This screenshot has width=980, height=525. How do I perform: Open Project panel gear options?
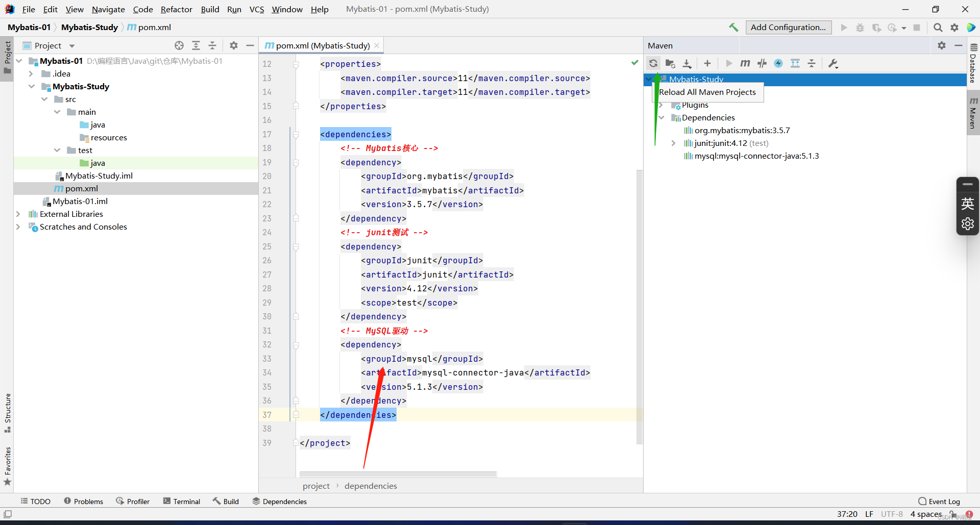(x=234, y=45)
